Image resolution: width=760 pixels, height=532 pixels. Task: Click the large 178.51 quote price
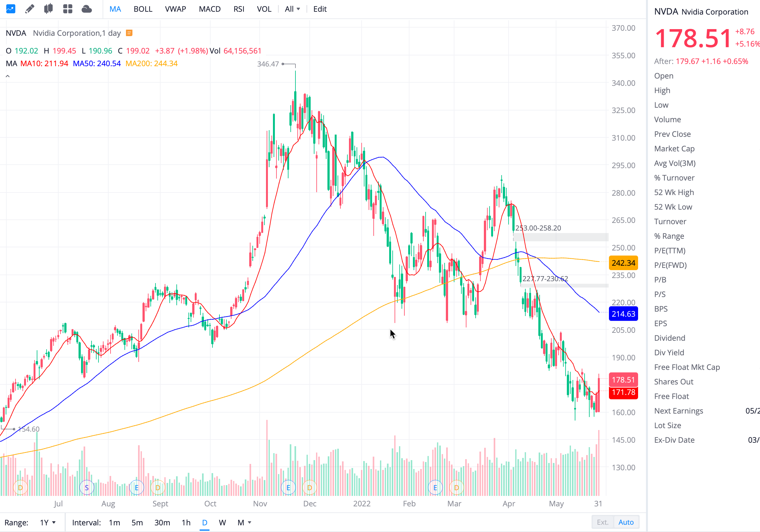[x=693, y=38]
